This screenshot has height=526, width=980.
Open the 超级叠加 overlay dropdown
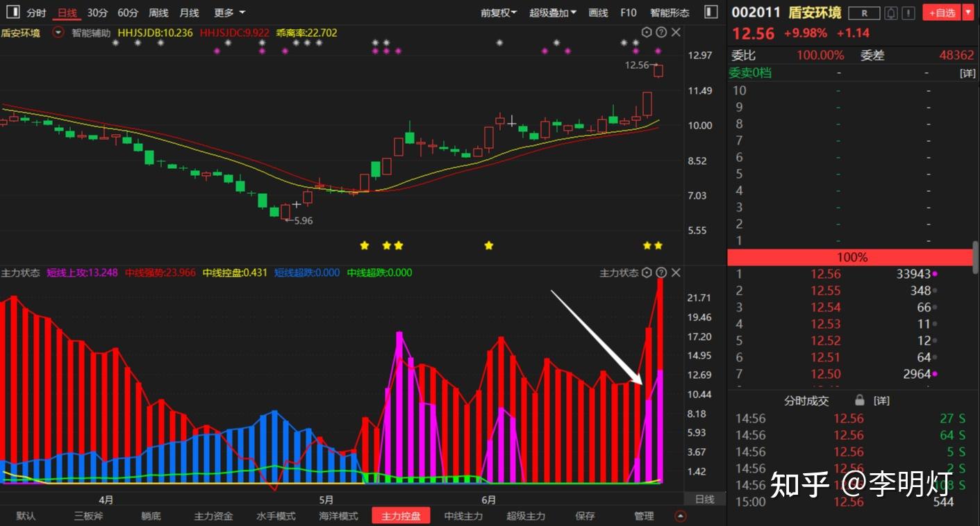click(553, 13)
